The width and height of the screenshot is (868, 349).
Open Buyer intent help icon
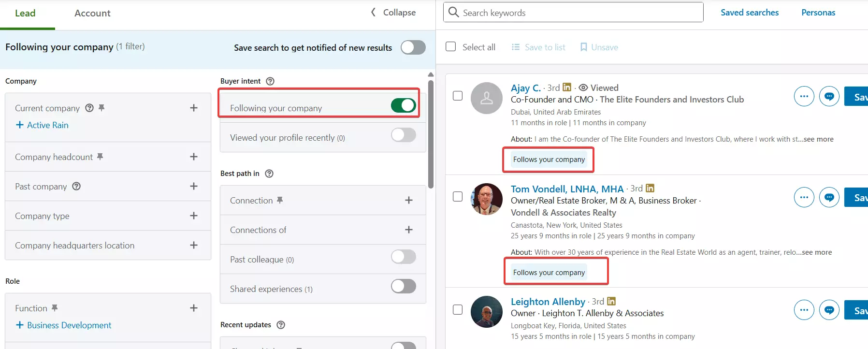tap(270, 81)
